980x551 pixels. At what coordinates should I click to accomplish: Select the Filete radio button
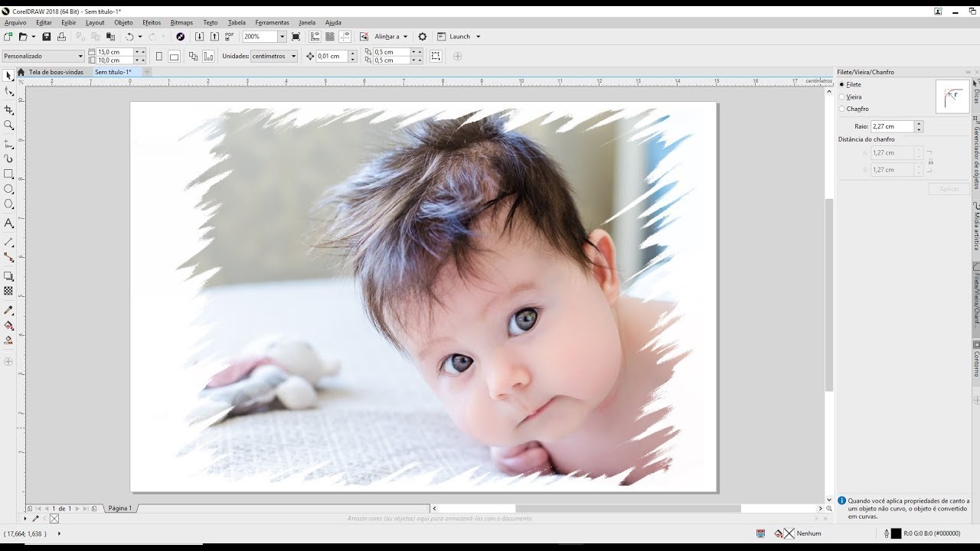tap(842, 84)
